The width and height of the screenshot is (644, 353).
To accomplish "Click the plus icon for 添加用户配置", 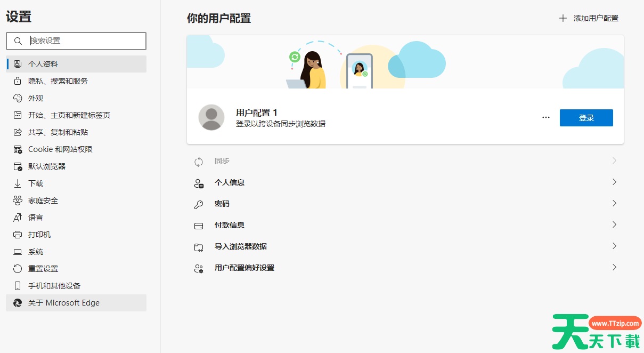I will point(563,18).
